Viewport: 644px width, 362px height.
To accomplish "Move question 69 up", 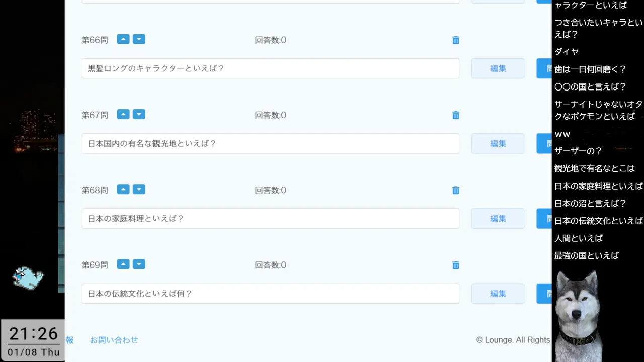I will [123, 264].
